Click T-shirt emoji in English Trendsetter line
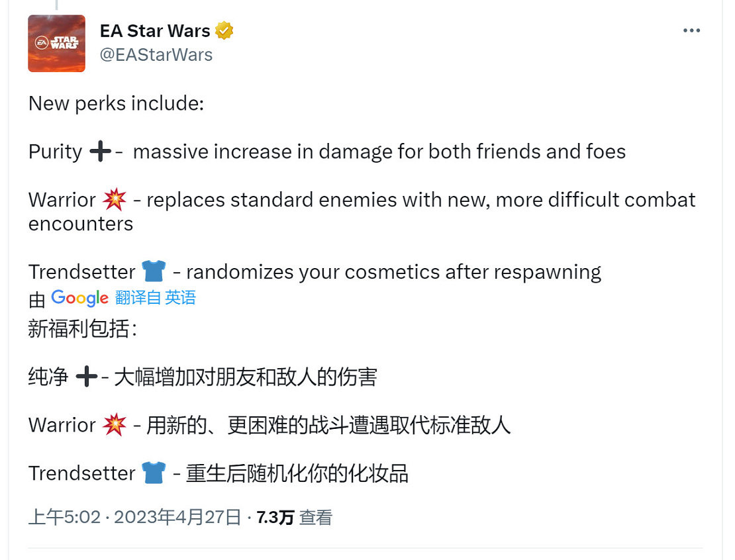 point(153,271)
